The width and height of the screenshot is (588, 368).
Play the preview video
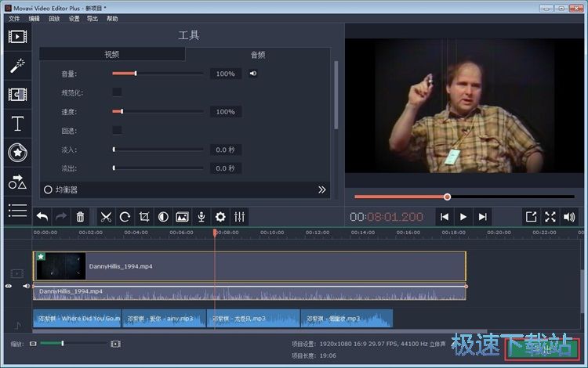[463, 217]
